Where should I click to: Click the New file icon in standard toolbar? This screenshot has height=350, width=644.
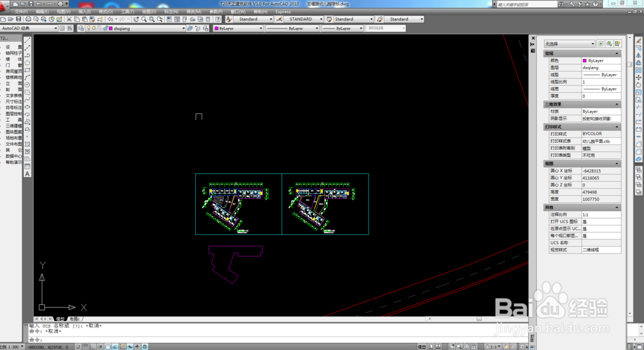click(x=3, y=19)
